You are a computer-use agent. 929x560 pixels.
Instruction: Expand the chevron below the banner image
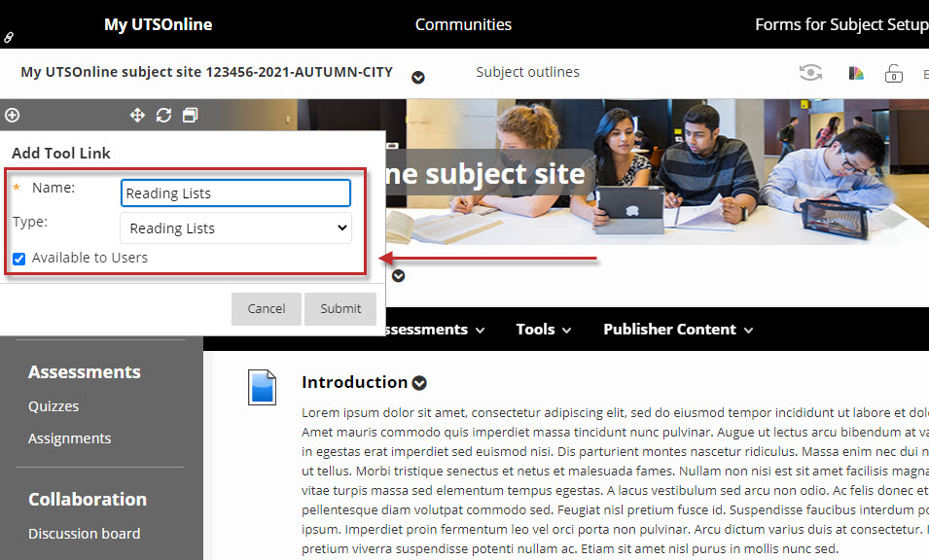398,276
